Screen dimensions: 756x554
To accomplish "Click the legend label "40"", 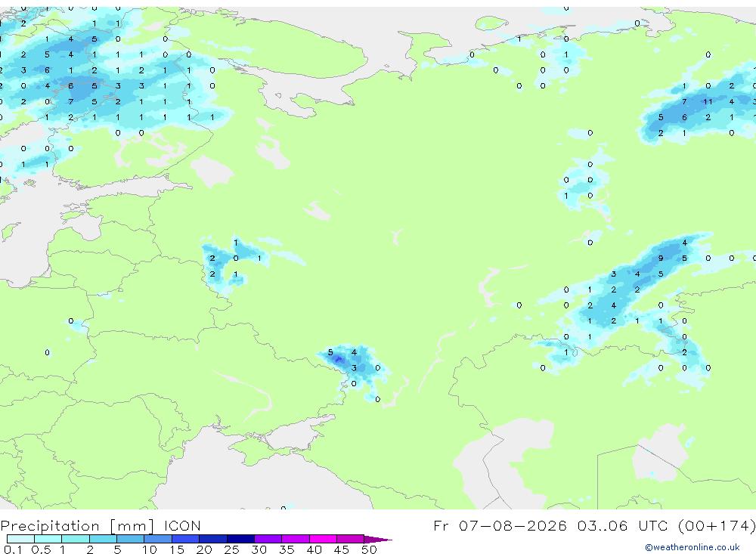I will [314, 549].
